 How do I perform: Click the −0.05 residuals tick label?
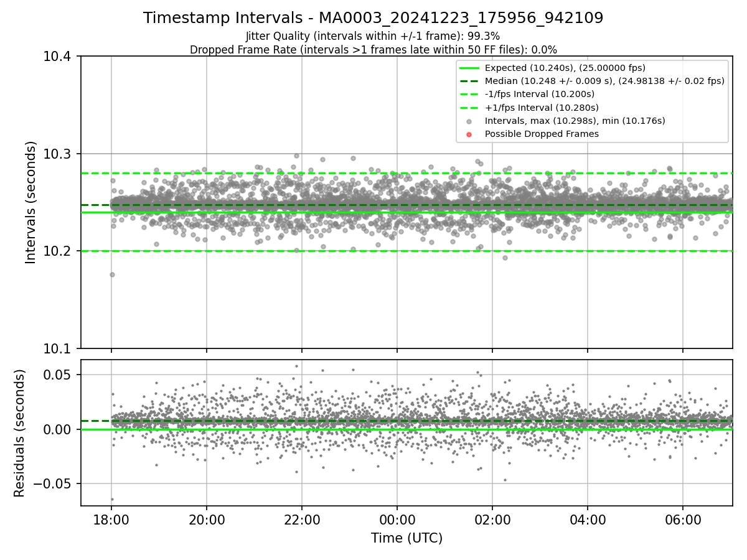53,484
